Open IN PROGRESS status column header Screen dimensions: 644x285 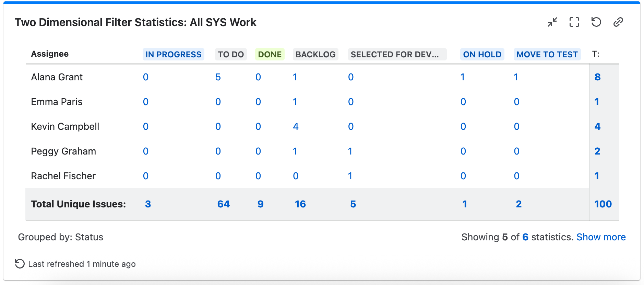click(x=174, y=54)
